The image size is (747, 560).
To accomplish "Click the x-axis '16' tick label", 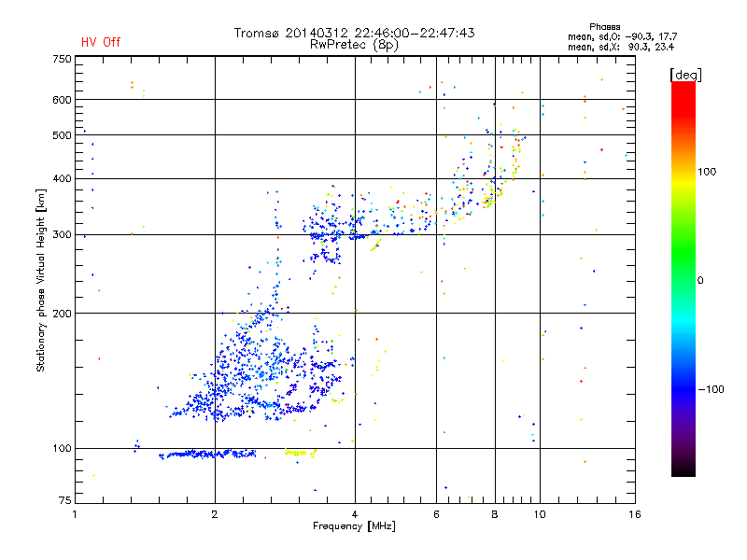I will [635, 514].
